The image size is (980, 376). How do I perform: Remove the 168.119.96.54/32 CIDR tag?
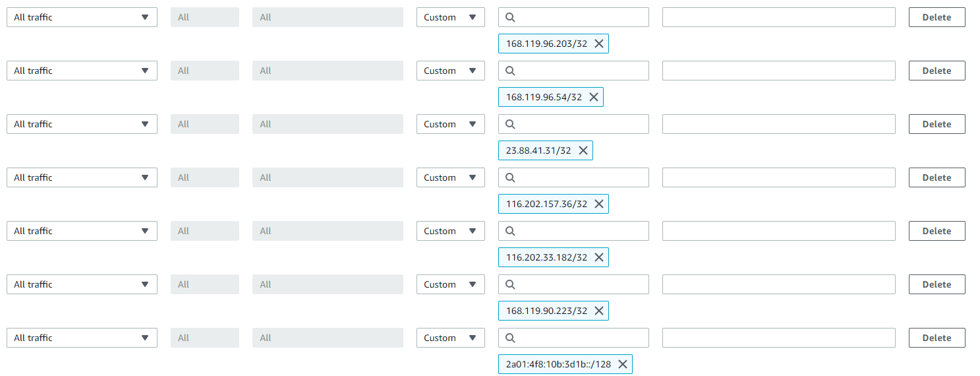(x=594, y=97)
